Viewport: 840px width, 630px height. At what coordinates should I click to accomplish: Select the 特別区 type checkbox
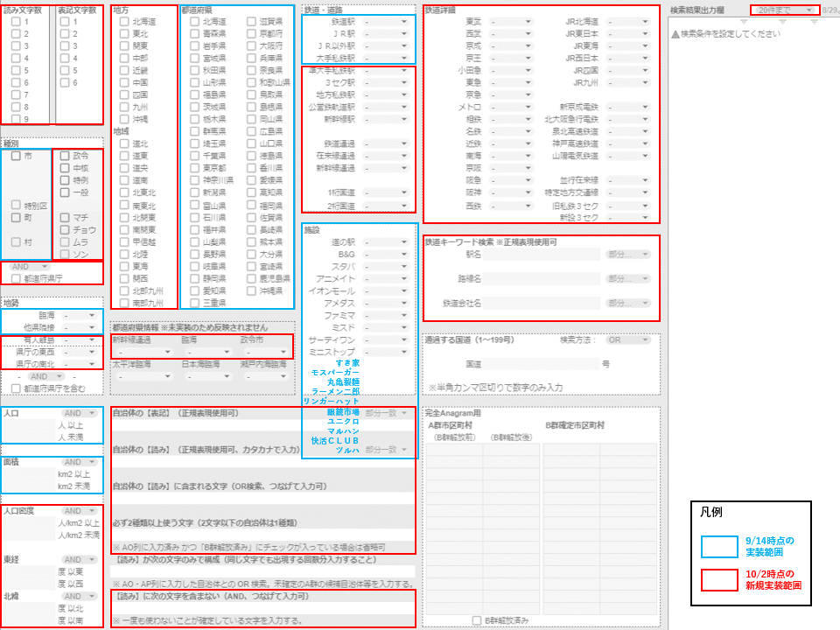pyautogui.click(x=16, y=205)
